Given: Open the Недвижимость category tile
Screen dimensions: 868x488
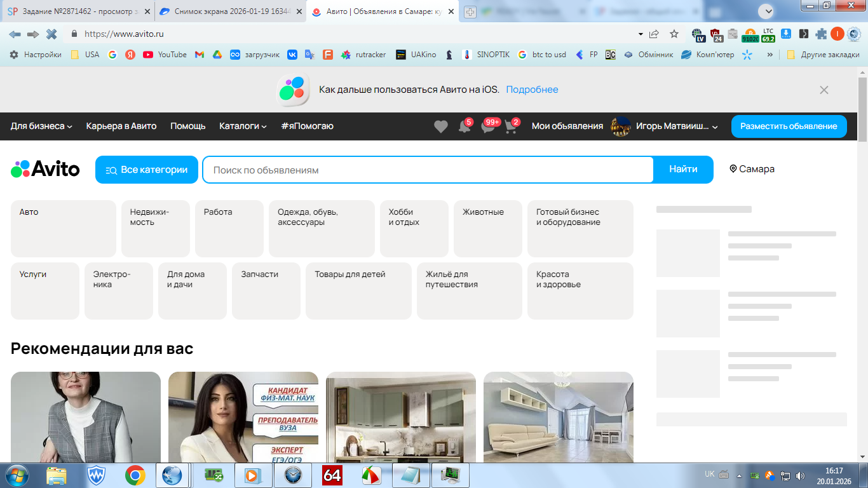Looking at the screenshot, I should pyautogui.click(x=156, y=229).
